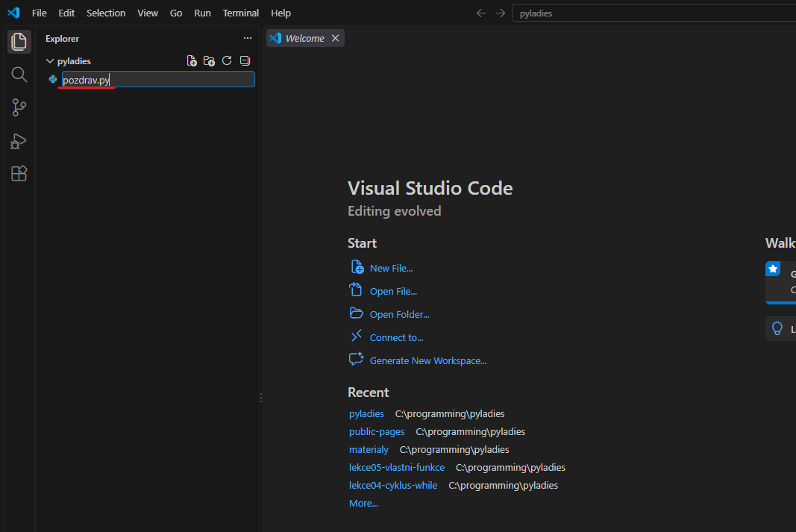Click the Python file icon beside pozdrav.py
The image size is (796, 532).
pos(53,79)
